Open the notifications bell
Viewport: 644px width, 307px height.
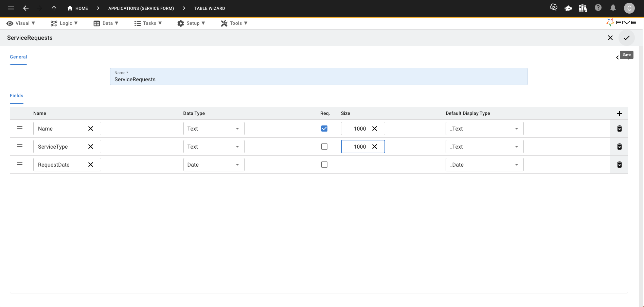pos(613,7)
